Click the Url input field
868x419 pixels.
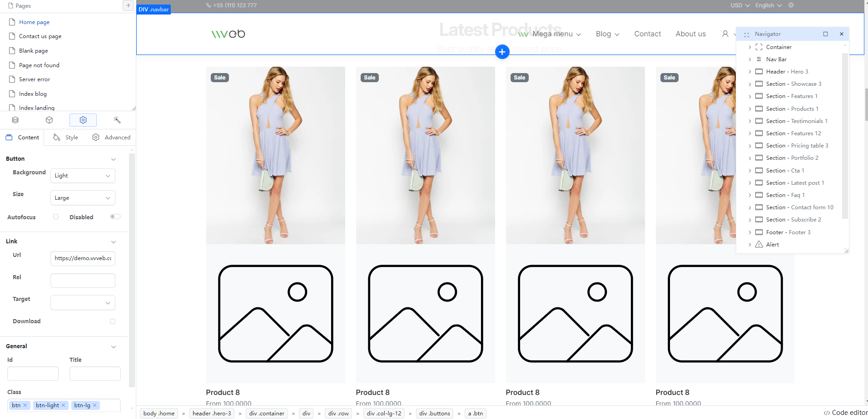pyautogui.click(x=83, y=258)
